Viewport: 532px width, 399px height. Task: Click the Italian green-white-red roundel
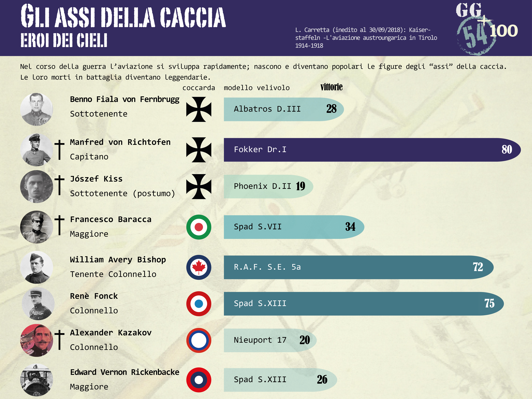point(199,227)
